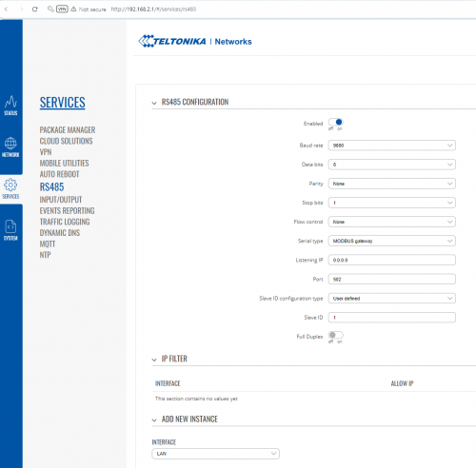The height and width of the screenshot is (468, 476).
Task: Open Package Manager in services menu
Action: click(x=68, y=129)
